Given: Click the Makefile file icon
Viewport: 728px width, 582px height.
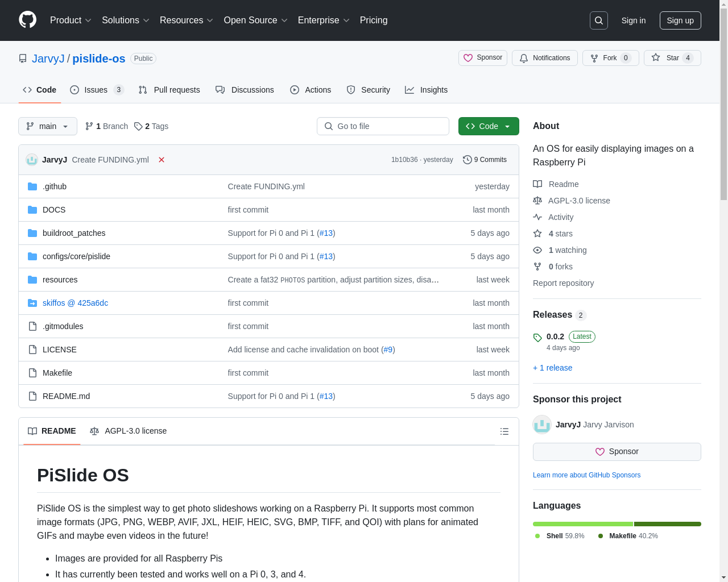Looking at the screenshot, I should tap(32, 373).
